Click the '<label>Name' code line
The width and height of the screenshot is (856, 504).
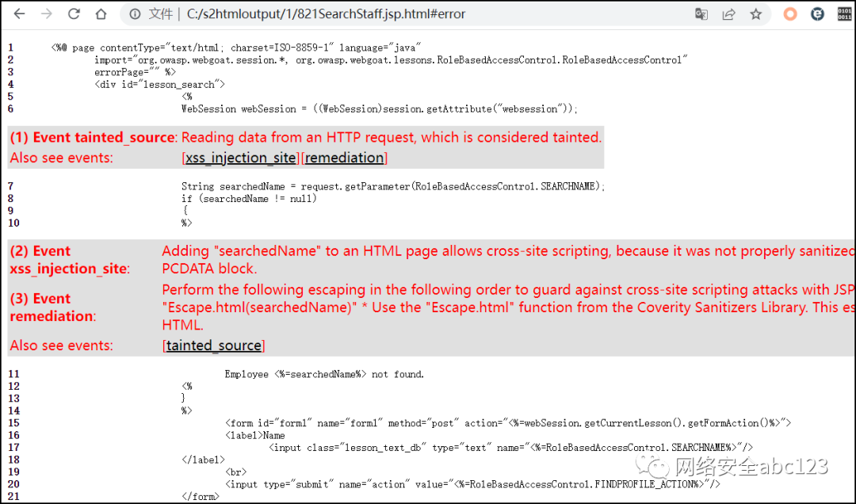coord(254,436)
